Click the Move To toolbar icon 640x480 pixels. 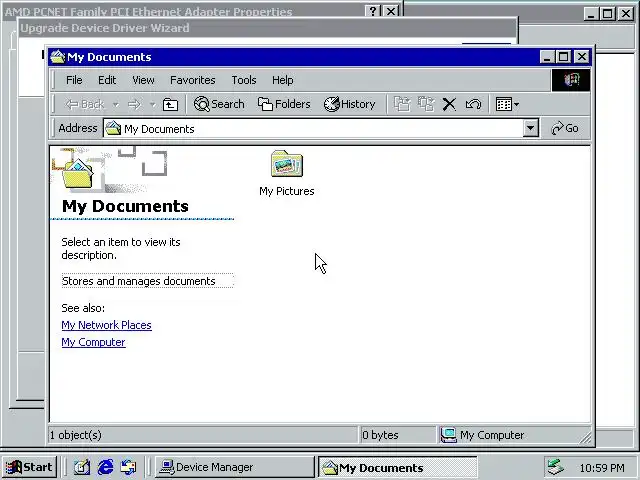(x=402, y=104)
